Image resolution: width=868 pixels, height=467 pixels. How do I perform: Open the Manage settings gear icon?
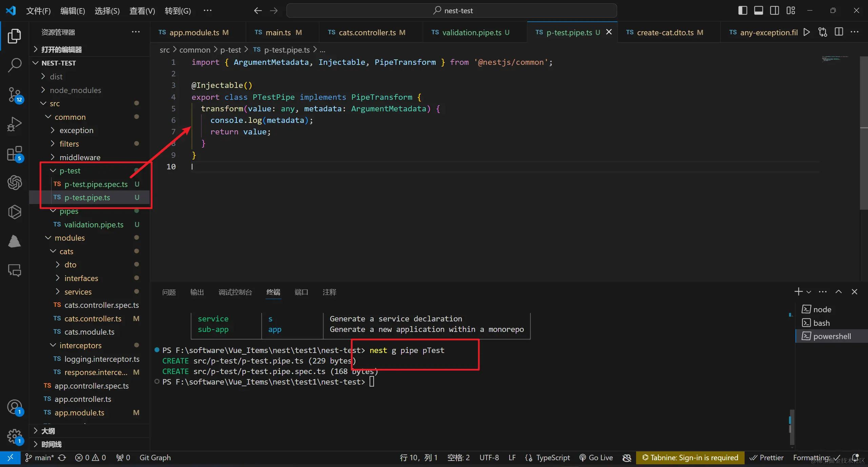15,436
